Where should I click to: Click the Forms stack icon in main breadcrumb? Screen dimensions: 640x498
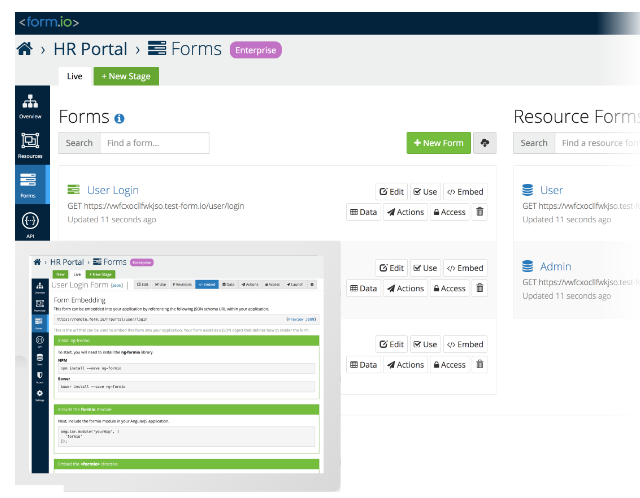point(157,48)
